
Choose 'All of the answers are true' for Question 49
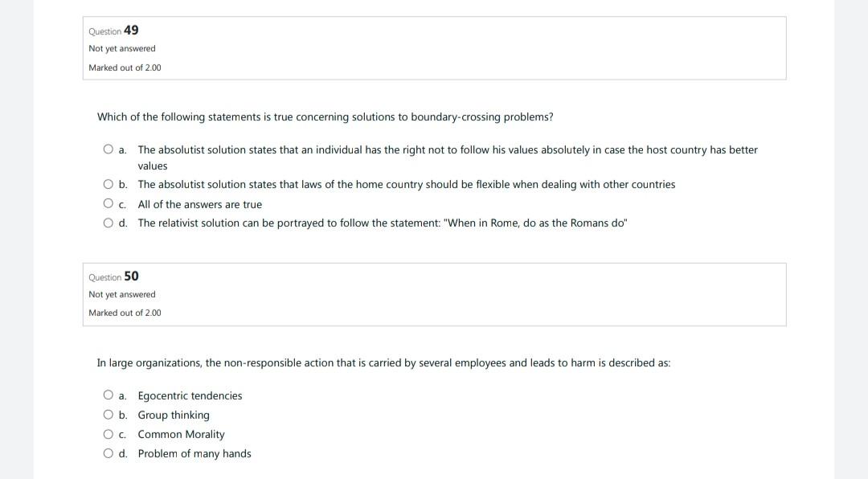tap(108, 203)
